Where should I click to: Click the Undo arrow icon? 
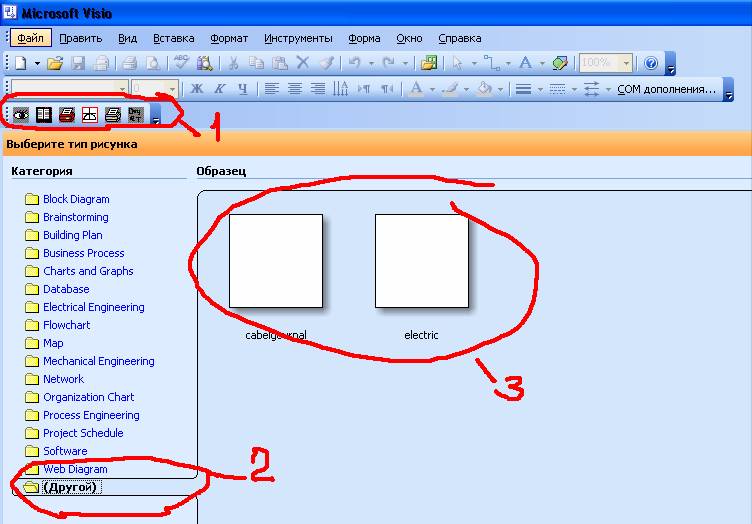(355, 63)
